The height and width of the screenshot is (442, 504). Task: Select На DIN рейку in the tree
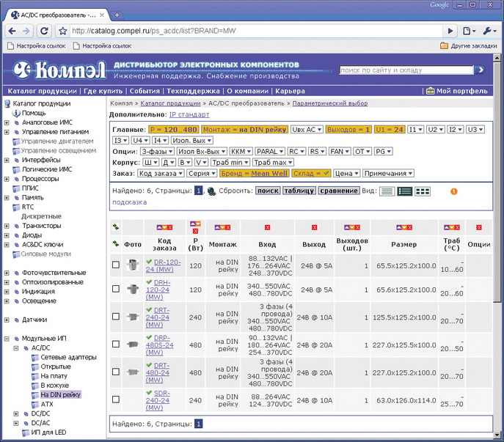pos(61,395)
